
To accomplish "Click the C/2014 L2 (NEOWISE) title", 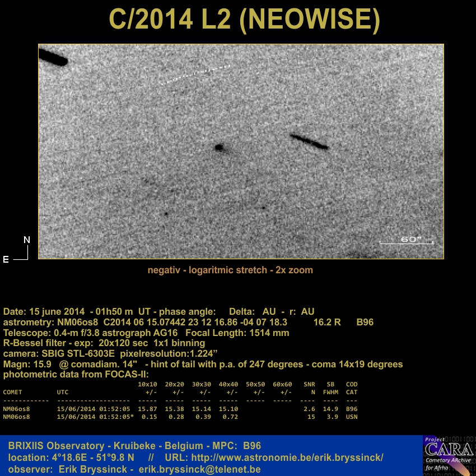I will 244,20.
